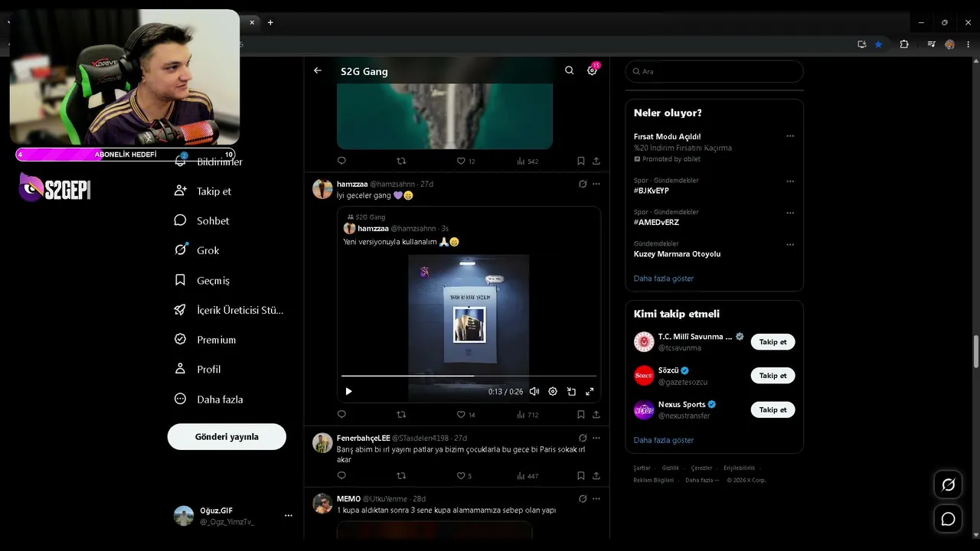Open the Chrome three-dot menu

click(x=968, y=44)
